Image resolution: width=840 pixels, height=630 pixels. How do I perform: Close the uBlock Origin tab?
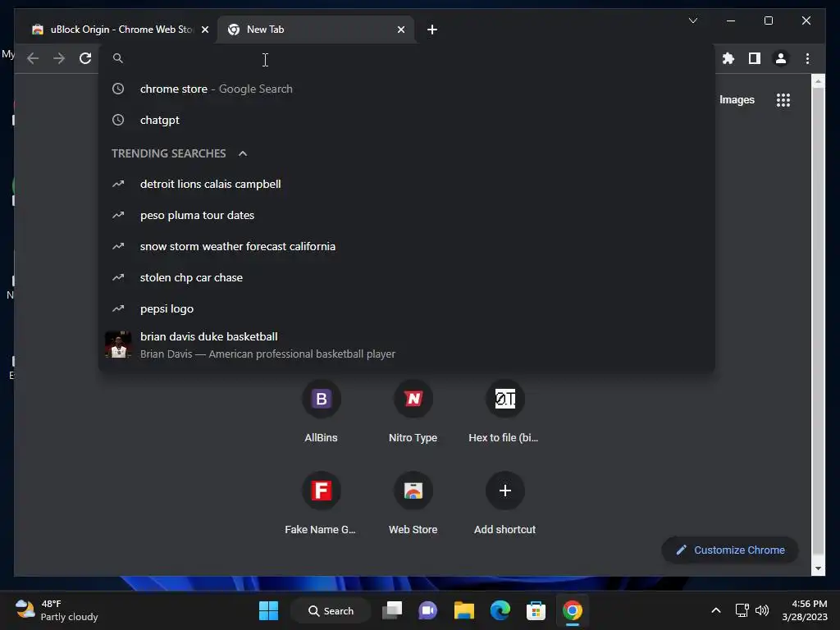(204, 30)
